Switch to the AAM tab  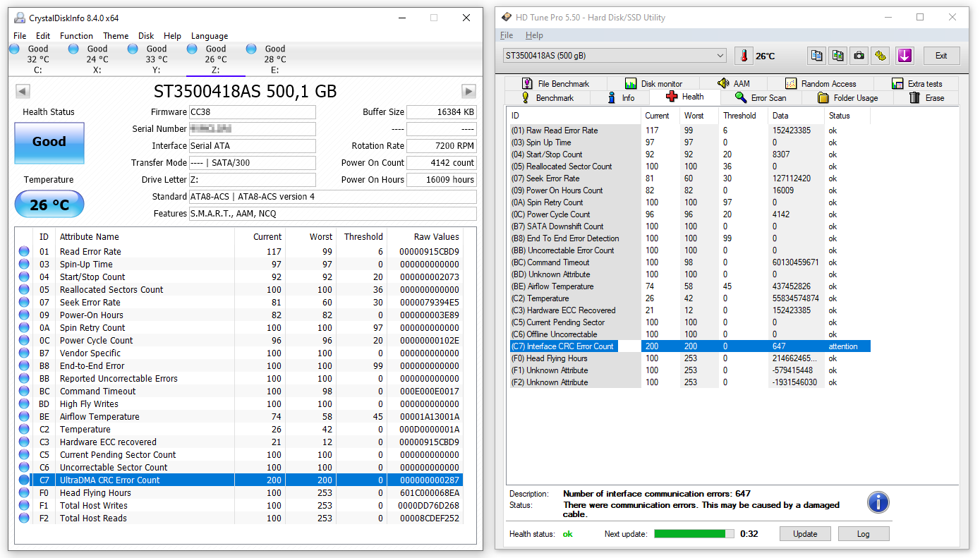733,83
